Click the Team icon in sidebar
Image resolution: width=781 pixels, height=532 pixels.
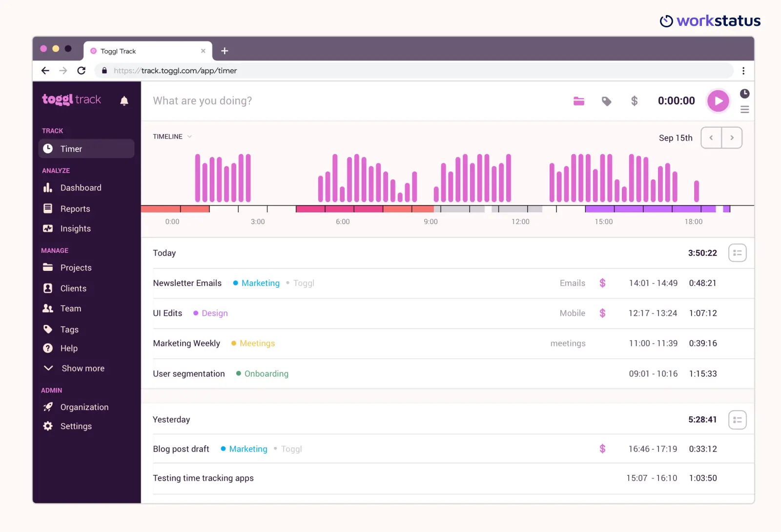tap(48, 308)
